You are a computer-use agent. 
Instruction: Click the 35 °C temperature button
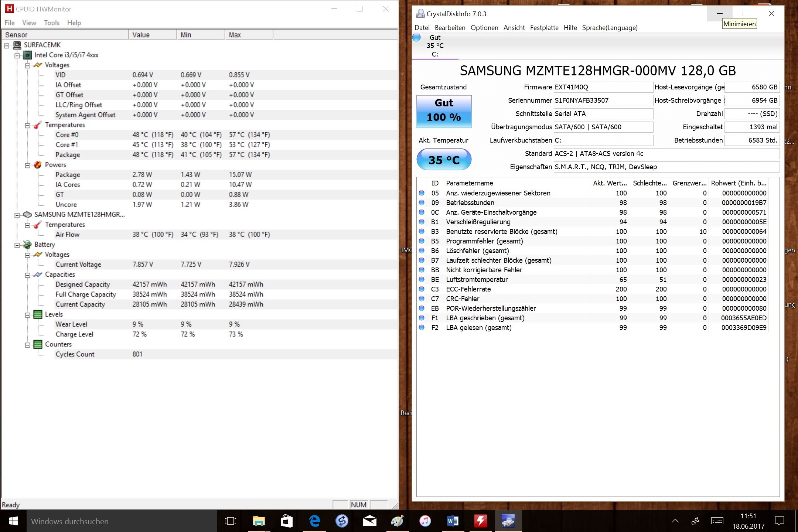point(444,160)
